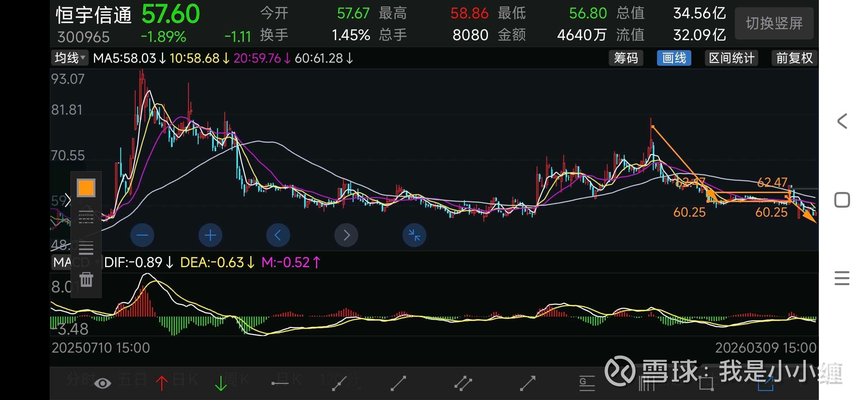This screenshot has width=868, height=400.
Task: Select the arrow line drawing tool
Action: [528, 383]
